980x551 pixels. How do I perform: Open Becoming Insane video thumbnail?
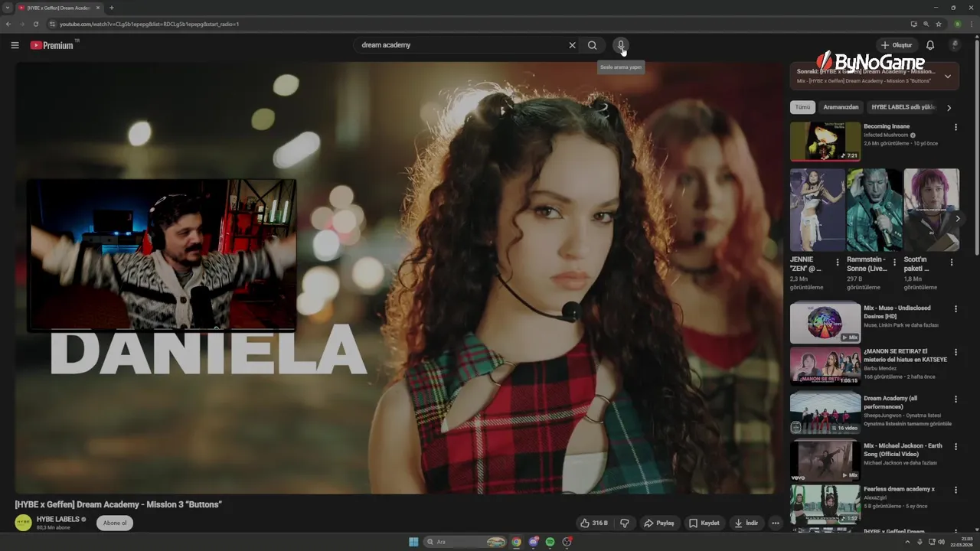(x=825, y=142)
